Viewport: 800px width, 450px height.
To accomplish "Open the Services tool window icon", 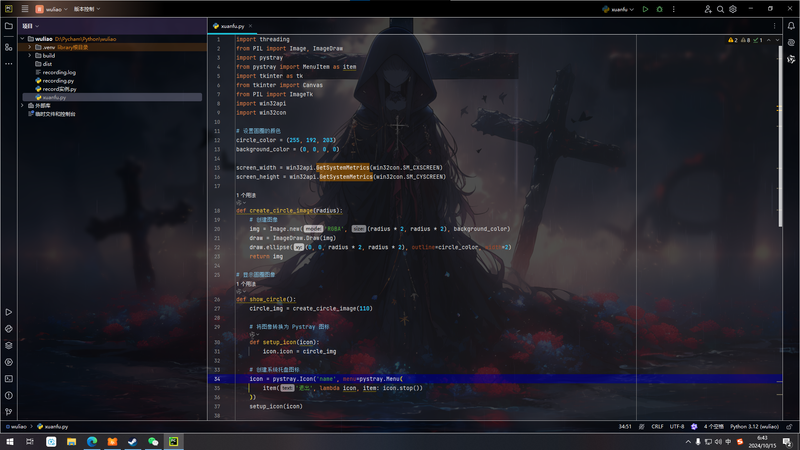I will click(9, 362).
